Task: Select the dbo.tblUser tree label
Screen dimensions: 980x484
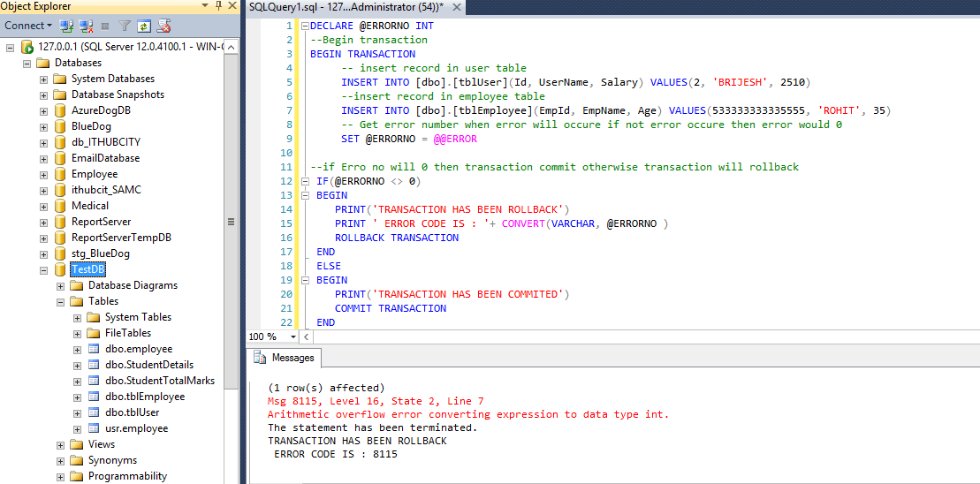Action: [133, 412]
